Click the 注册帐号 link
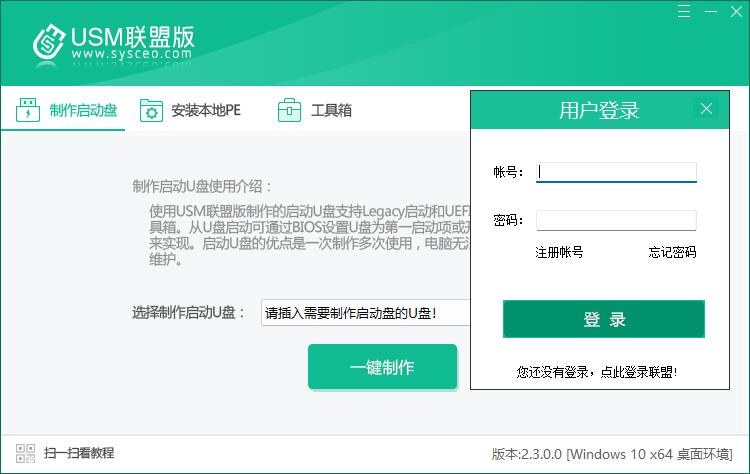Image resolution: width=750 pixels, height=474 pixels. tap(559, 252)
